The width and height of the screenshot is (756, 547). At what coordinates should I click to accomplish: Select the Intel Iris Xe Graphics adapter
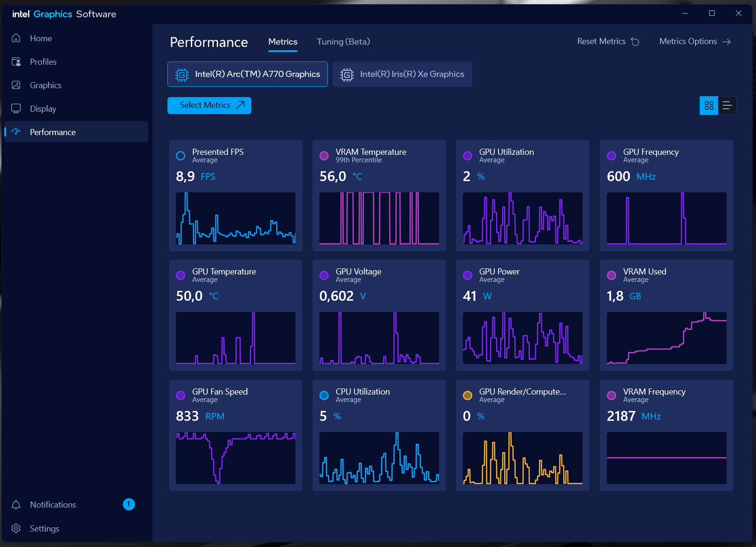[x=402, y=74]
